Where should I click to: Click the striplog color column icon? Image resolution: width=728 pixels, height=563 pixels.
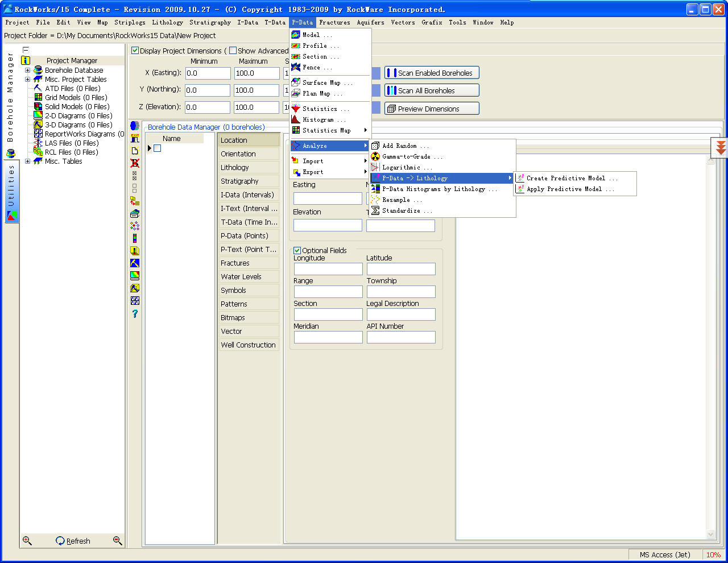135,238
